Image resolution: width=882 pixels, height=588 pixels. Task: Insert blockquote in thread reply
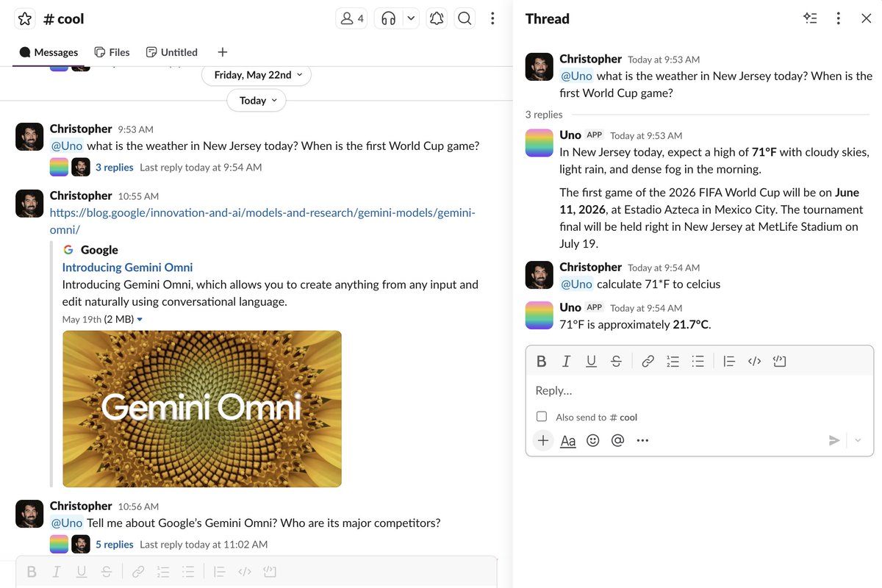click(729, 361)
